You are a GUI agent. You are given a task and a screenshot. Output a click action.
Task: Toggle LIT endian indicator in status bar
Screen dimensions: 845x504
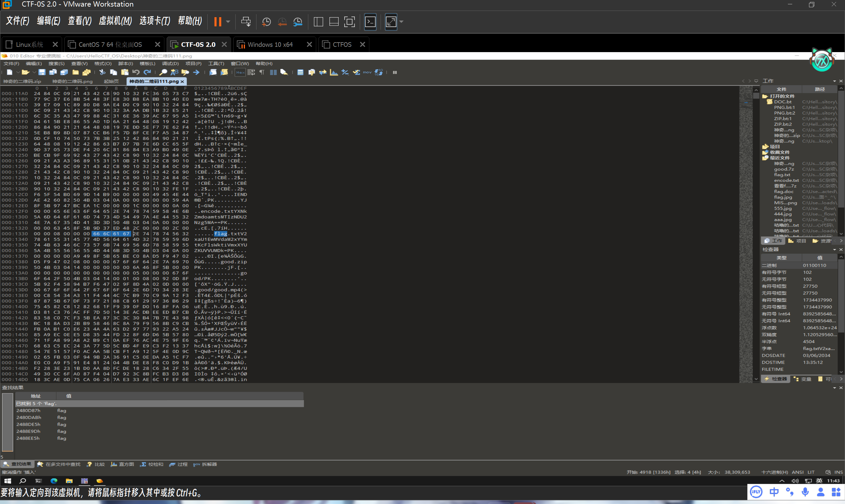pos(811,472)
